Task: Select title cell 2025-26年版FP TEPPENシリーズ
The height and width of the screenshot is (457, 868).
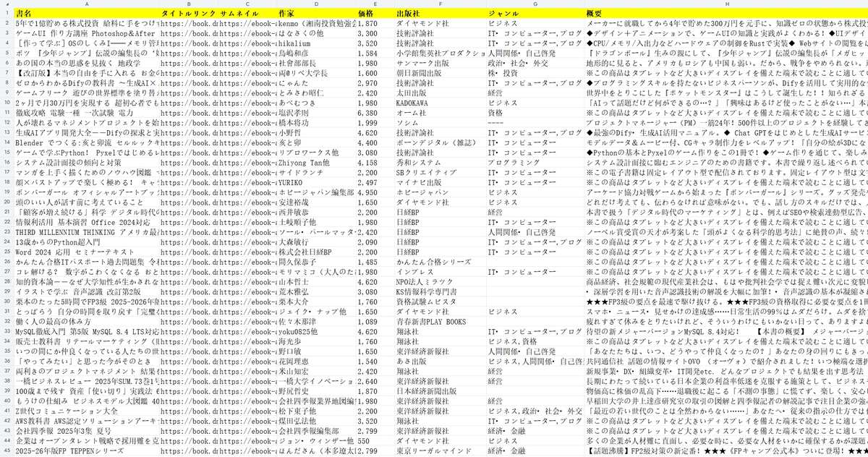Action: pos(87,450)
